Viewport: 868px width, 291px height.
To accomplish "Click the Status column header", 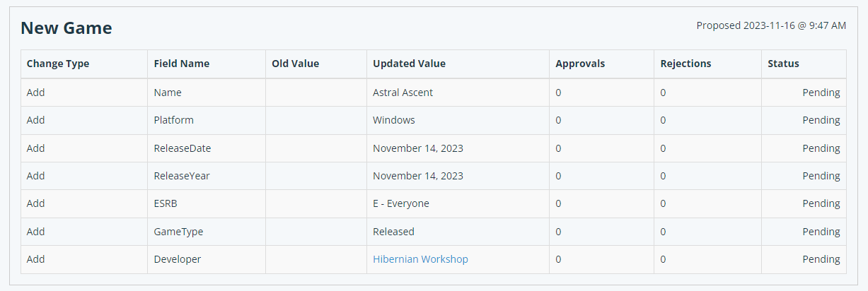I will pos(783,64).
